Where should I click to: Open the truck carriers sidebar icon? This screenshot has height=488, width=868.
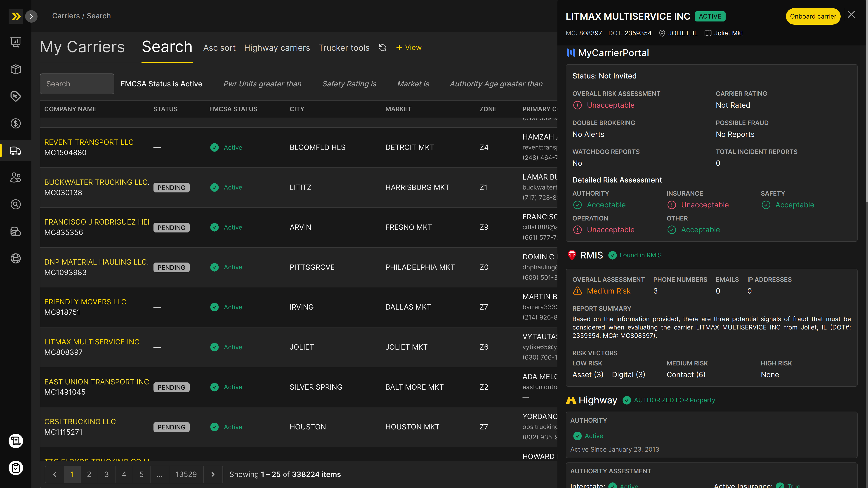click(16, 151)
